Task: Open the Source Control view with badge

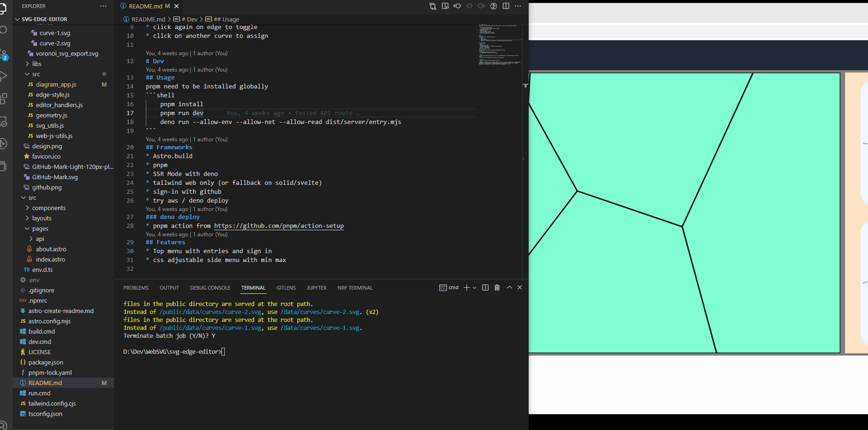Action: [x=4, y=53]
